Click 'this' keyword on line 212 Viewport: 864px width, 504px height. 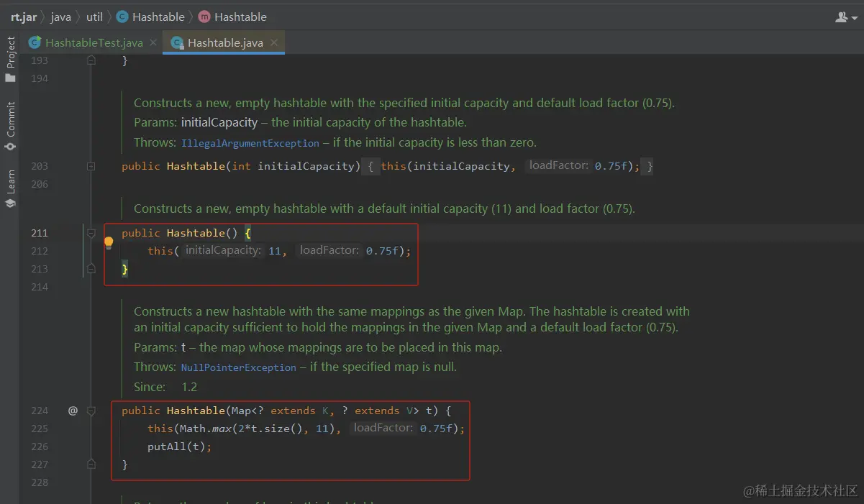pos(160,251)
